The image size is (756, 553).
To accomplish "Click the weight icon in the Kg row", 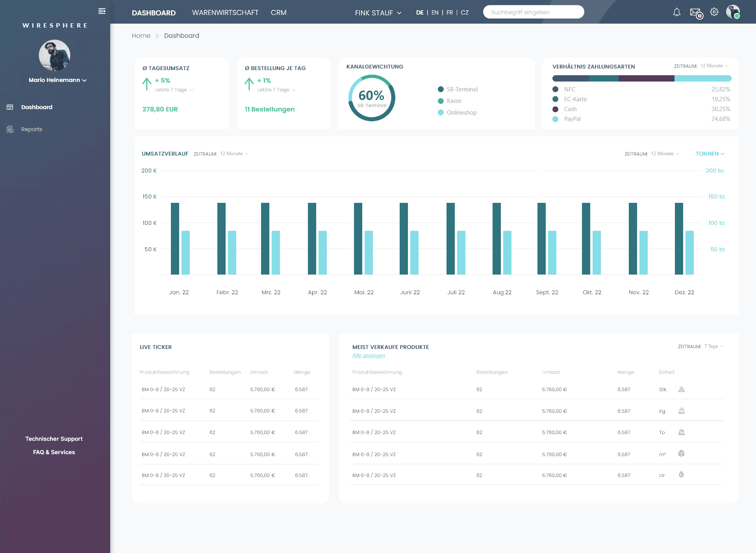I will tap(682, 411).
